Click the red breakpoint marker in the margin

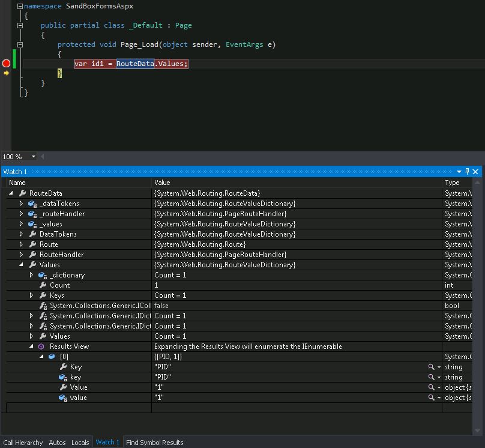(x=6, y=64)
